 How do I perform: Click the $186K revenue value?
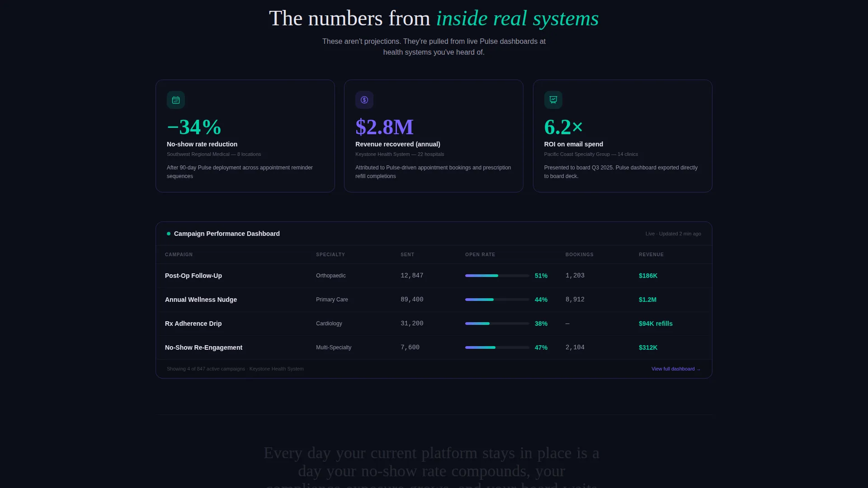pyautogui.click(x=648, y=276)
